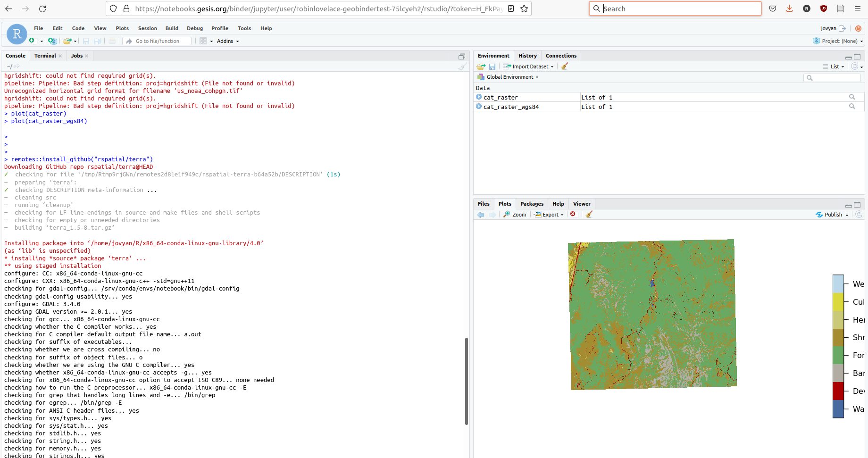Viewport: 868px width, 458px height.
Task: Clear objects from the workspace with broom icon
Action: click(x=564, y=66)
